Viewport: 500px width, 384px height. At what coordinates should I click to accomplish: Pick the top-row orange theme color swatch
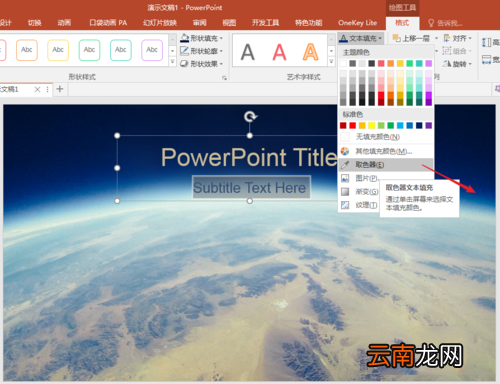point(391,63)
